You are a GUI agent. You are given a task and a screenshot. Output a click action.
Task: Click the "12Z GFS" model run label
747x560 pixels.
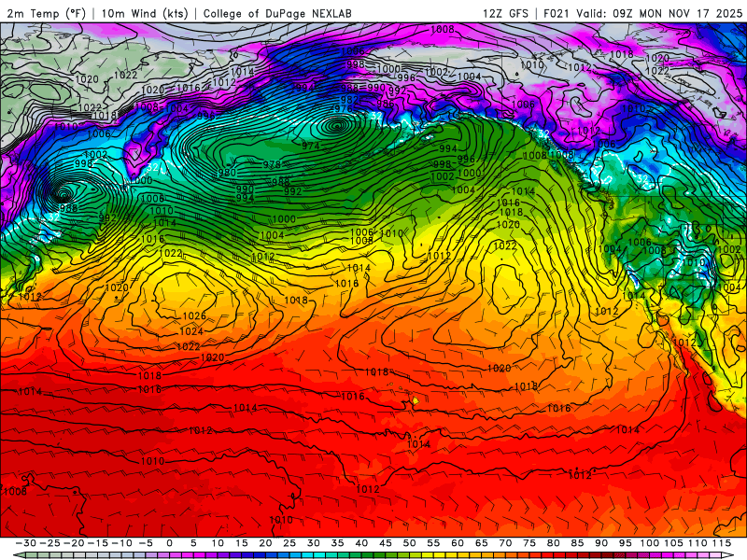point(505,13)
